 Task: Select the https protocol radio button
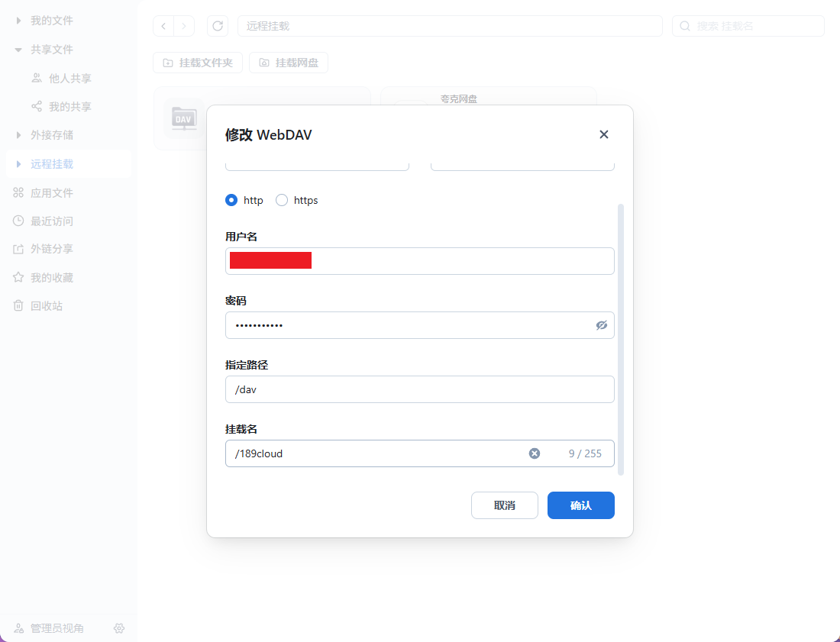pyautogui.click(x=282, y=200)
